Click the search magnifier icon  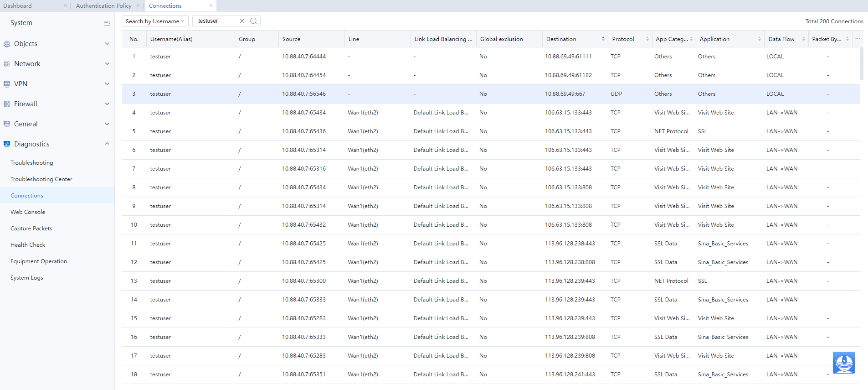coord(254,21)
